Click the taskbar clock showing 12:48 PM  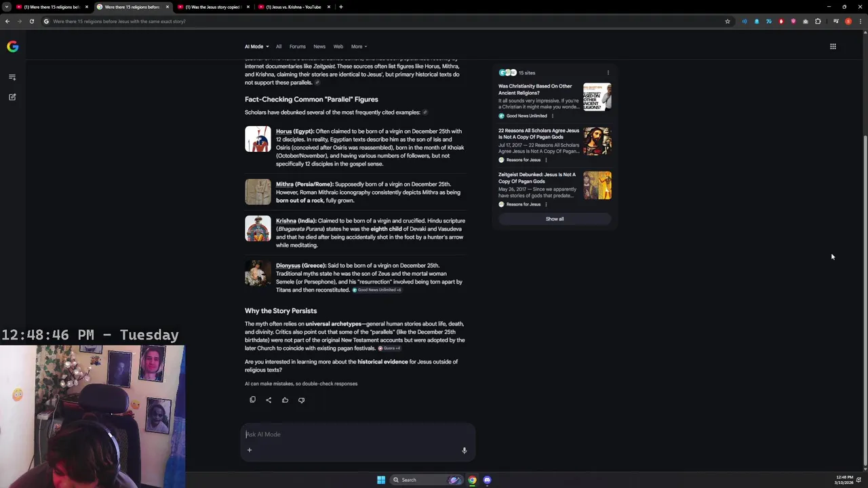click(x=844, y=480)
